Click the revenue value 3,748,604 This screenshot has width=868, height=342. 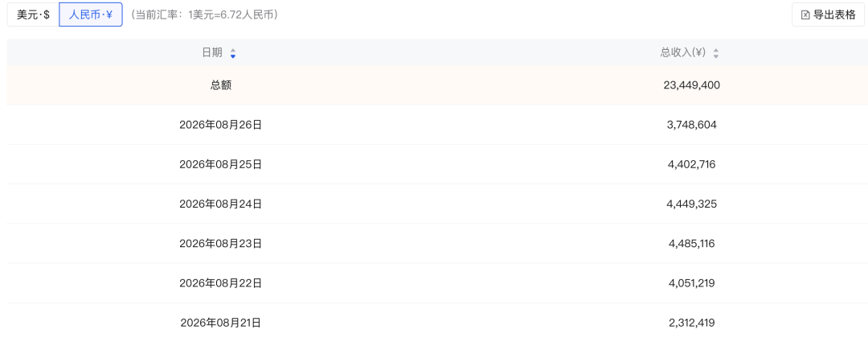point(691,125)
